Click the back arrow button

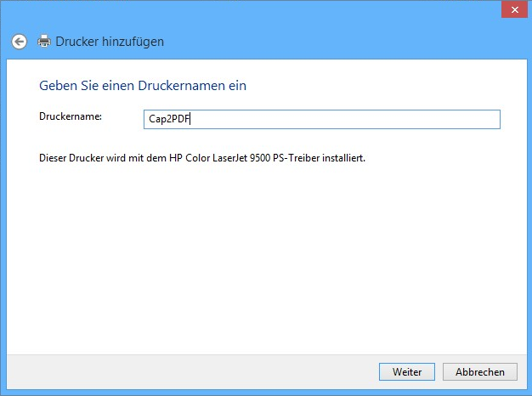(20, 42)
